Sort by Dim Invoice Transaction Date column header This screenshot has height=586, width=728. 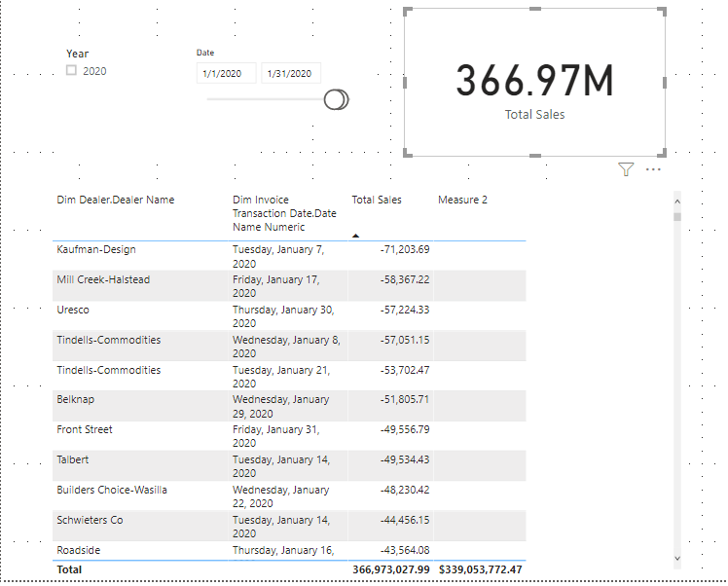pos(284,213)
